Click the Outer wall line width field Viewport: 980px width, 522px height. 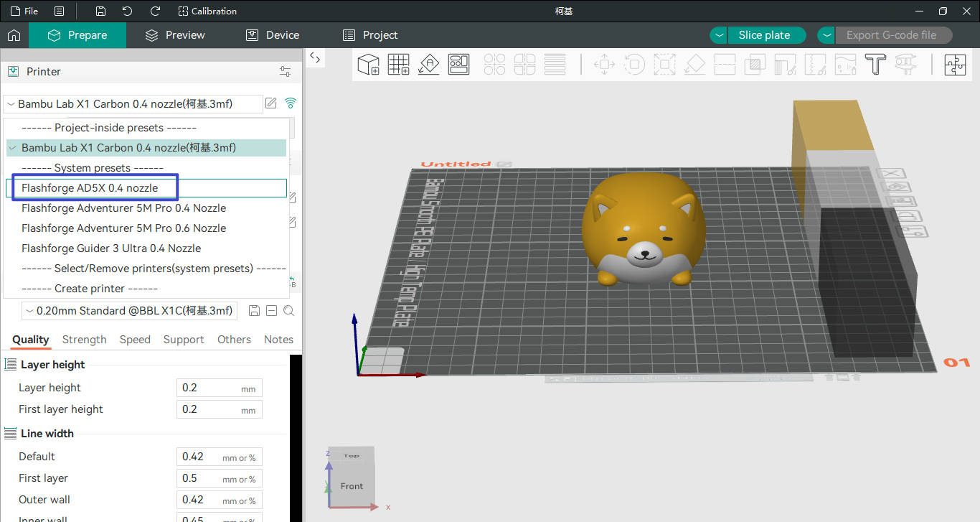pyautogui.click(x=220, y=500)
